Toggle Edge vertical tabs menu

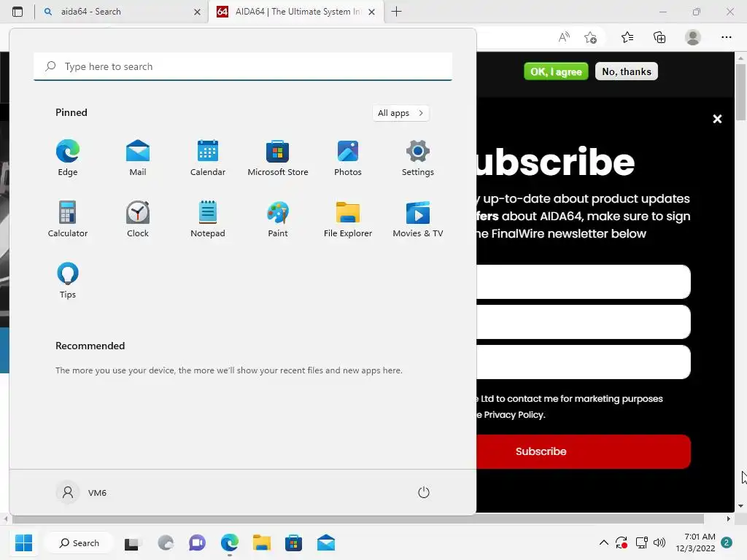pos(18,12)
